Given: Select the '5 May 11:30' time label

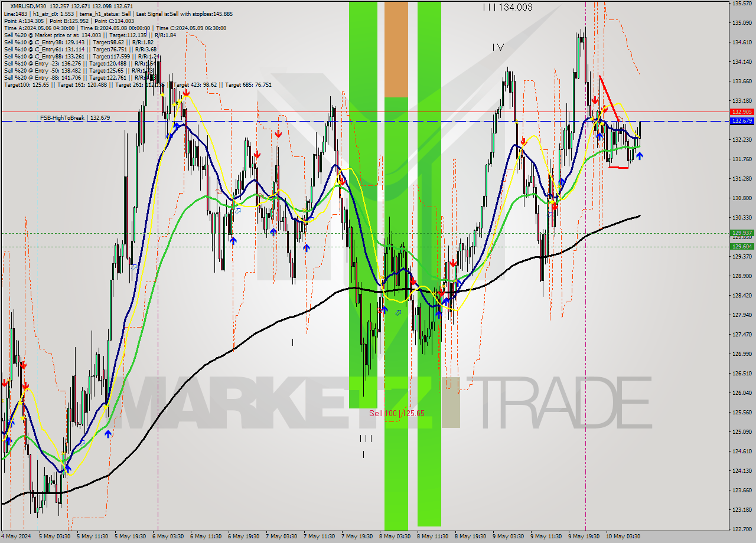Looking at the screenshot, I should [x=92, y=537].
